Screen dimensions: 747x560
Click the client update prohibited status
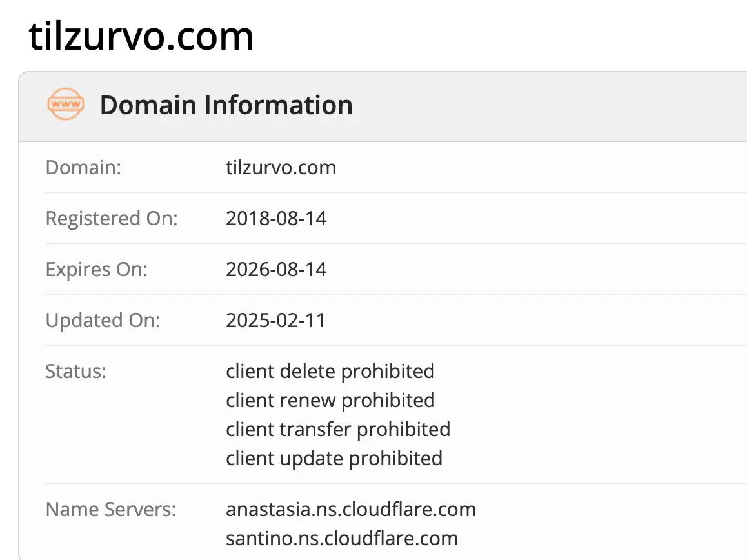334,458
